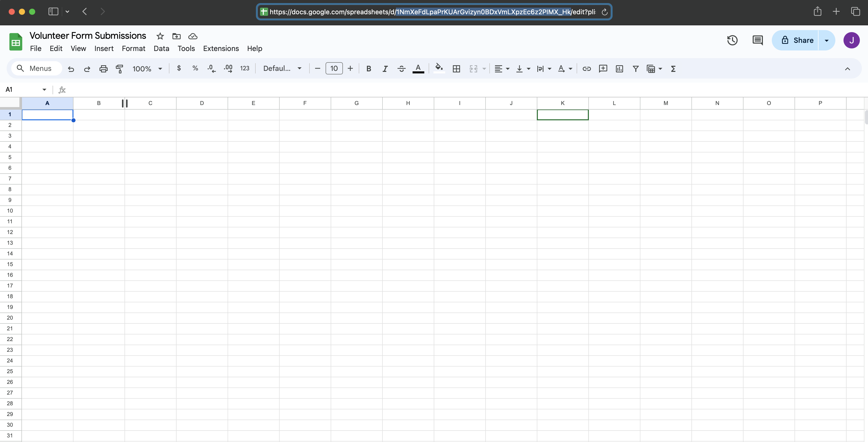Viewport: 868px width, 442px height.
Task: Click the fill color paint bucket
Action: point(439,68)
